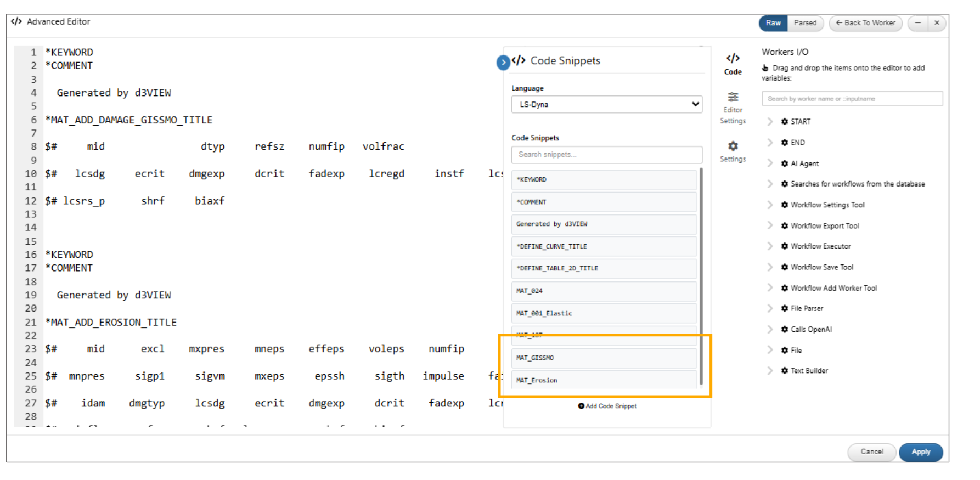Open the LS-Dyna language dropdown
Viewport: 980px width, 480px height.
pyautogui.click(x=606, y=104)
